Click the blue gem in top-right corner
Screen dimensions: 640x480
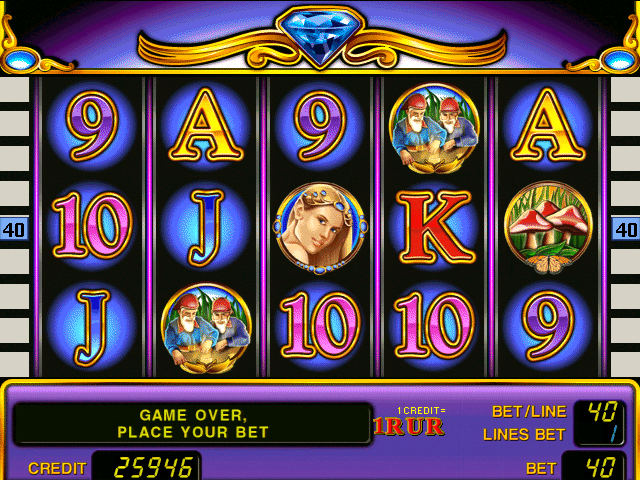click(x=620, y=61)
